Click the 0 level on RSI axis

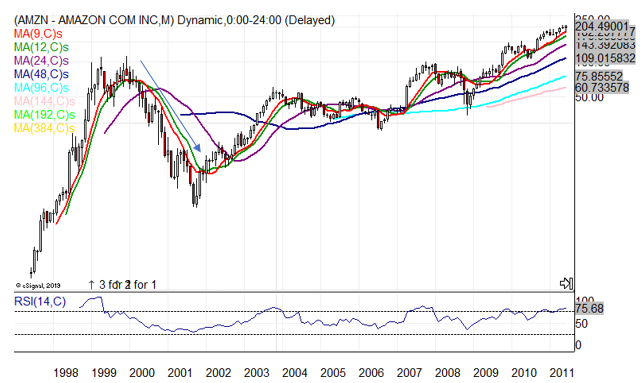(578, 345)
